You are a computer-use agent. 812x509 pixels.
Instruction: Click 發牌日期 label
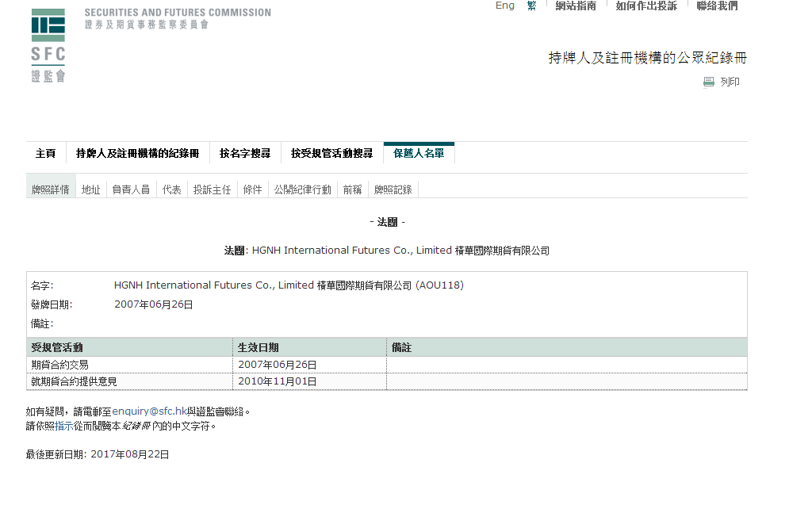pyautogui.click(x=52, y=304)
